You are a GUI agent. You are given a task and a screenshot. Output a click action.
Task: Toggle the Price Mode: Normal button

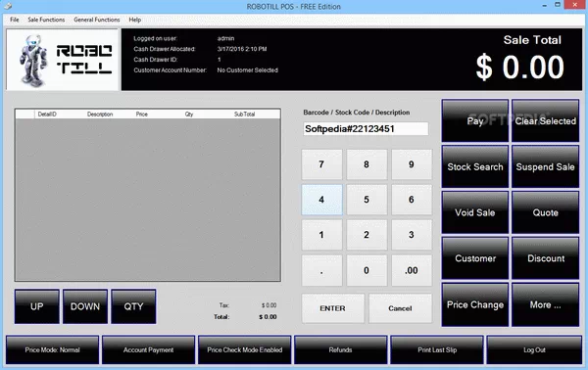click(x=53, y=349)
